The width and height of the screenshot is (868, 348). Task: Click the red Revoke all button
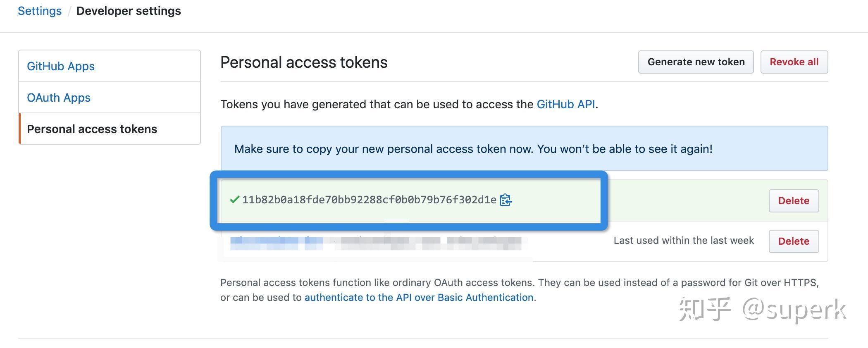click(x=794, y=62)
